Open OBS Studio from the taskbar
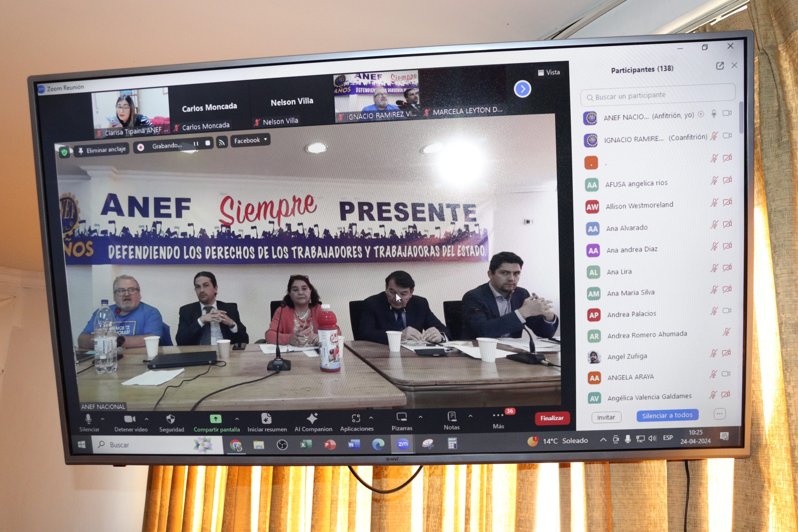The height and width of the screenshot is (532, 798). coord(282,444)
